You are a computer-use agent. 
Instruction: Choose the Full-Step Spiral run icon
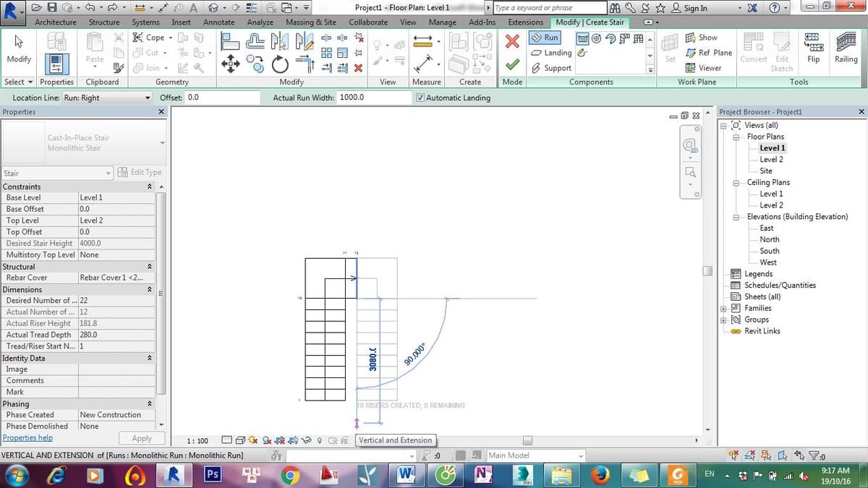pos(596,38)
